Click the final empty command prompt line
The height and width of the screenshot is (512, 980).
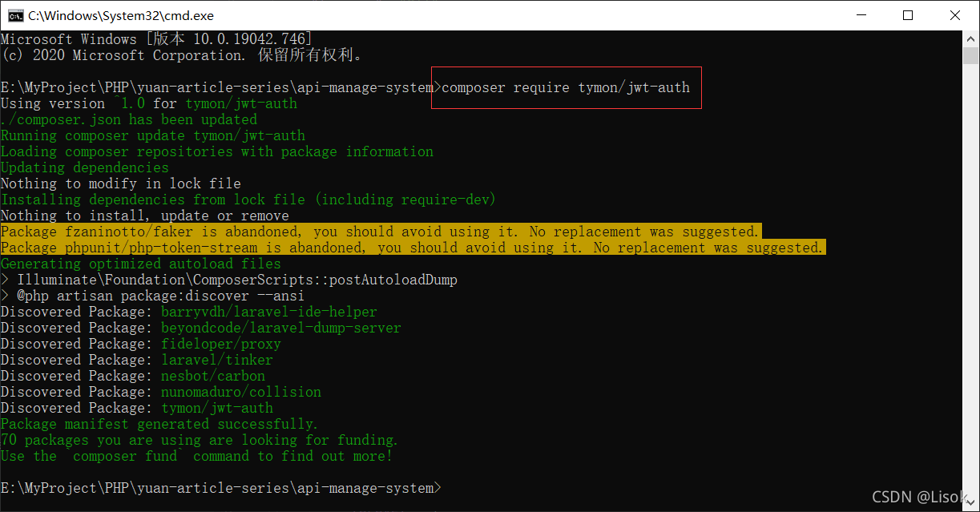(221, 488)
